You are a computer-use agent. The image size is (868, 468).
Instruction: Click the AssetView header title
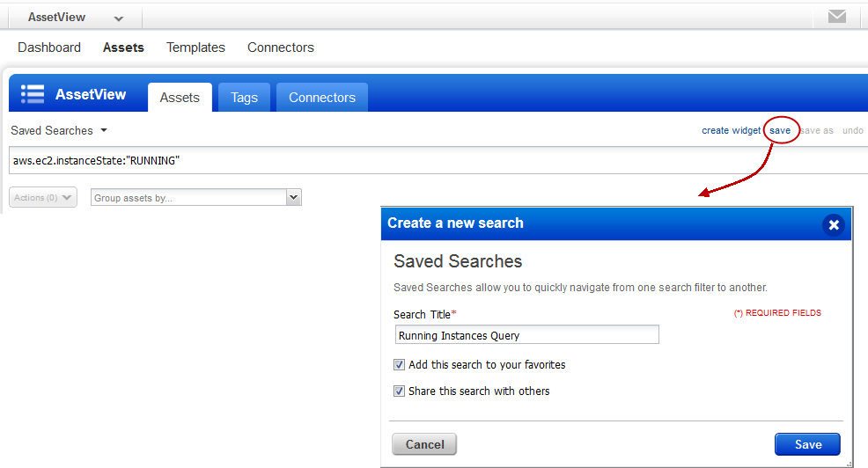pyautogui.click(x=91, y=95)
